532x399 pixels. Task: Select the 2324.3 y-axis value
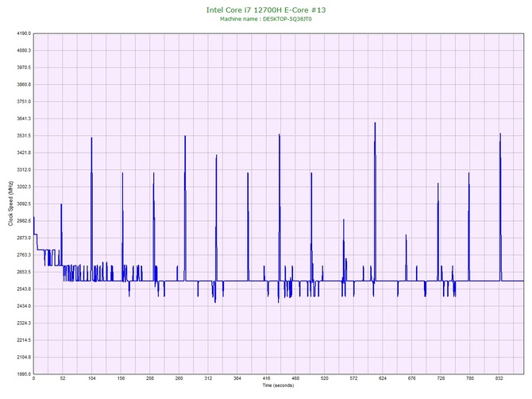pyautogui.click(x=24, y=323)
